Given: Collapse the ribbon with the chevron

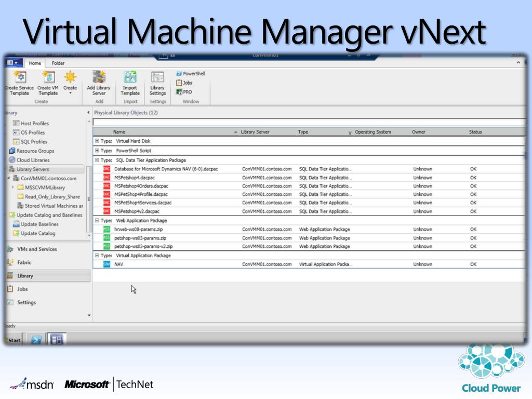Looking at the screenshot, I should click(x=518, y=62).
